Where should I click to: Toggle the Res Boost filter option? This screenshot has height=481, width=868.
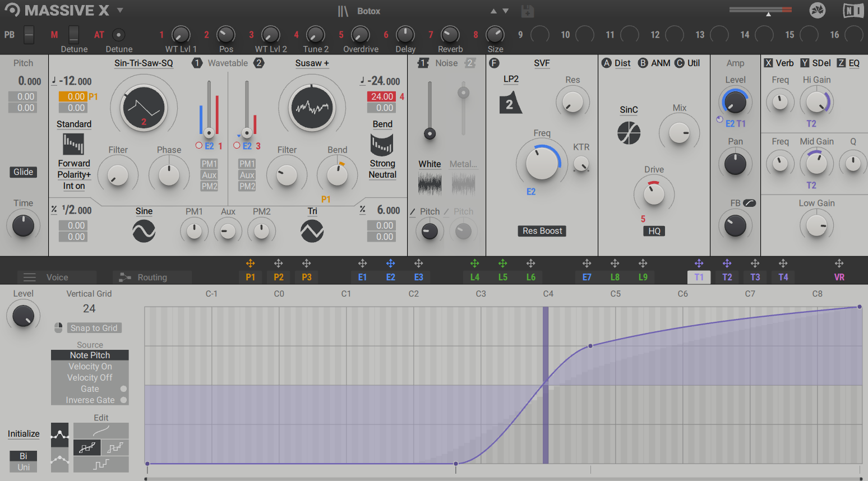(542, 231)
